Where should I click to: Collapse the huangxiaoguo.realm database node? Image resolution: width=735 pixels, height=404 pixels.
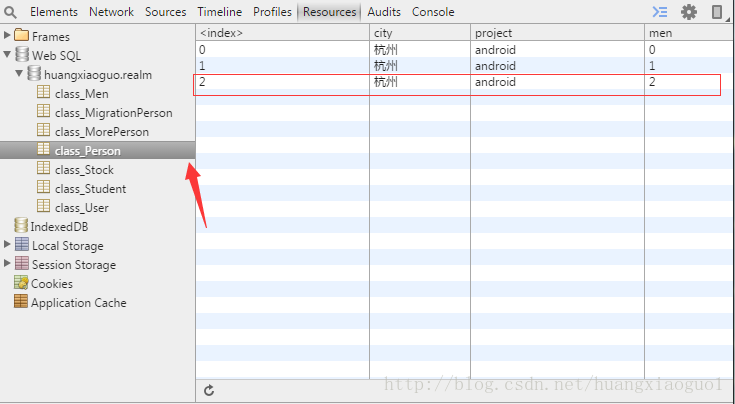point(19,74)
